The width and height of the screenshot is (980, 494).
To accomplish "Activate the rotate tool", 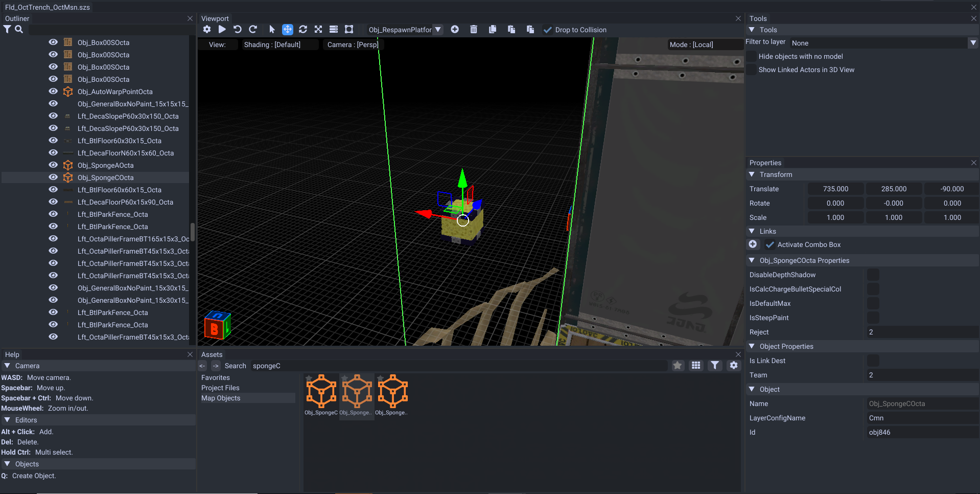I will coord(303,30).
